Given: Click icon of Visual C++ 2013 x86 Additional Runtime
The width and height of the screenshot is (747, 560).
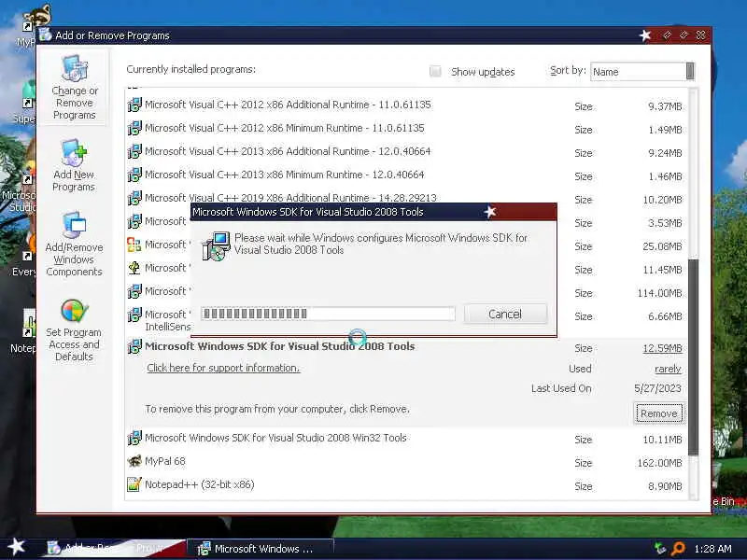Looking at the screenshot, I should (134, 151).
